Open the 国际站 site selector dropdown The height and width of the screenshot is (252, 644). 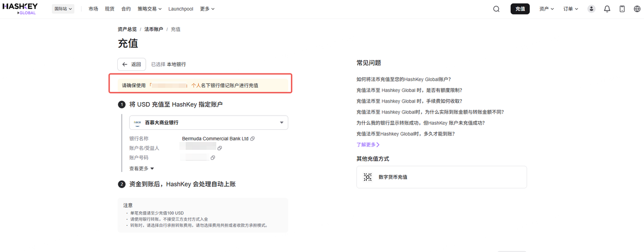point(63,9)
